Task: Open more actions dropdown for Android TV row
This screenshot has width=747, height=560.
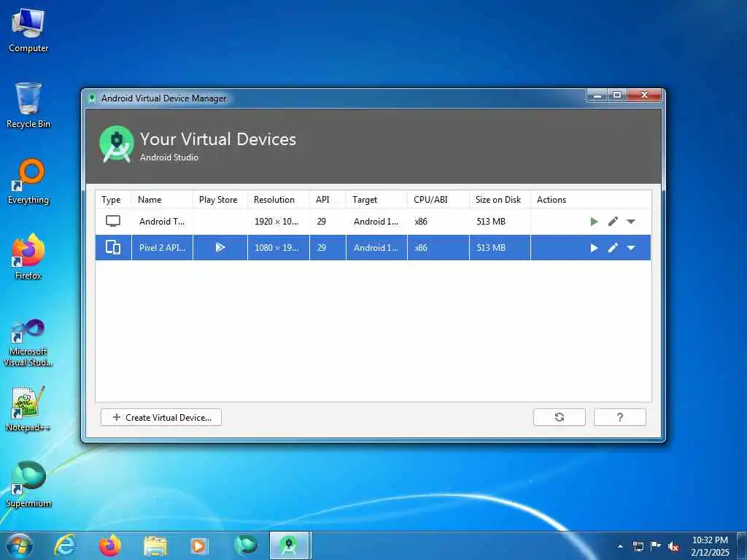Action: [x=631, y=222]
